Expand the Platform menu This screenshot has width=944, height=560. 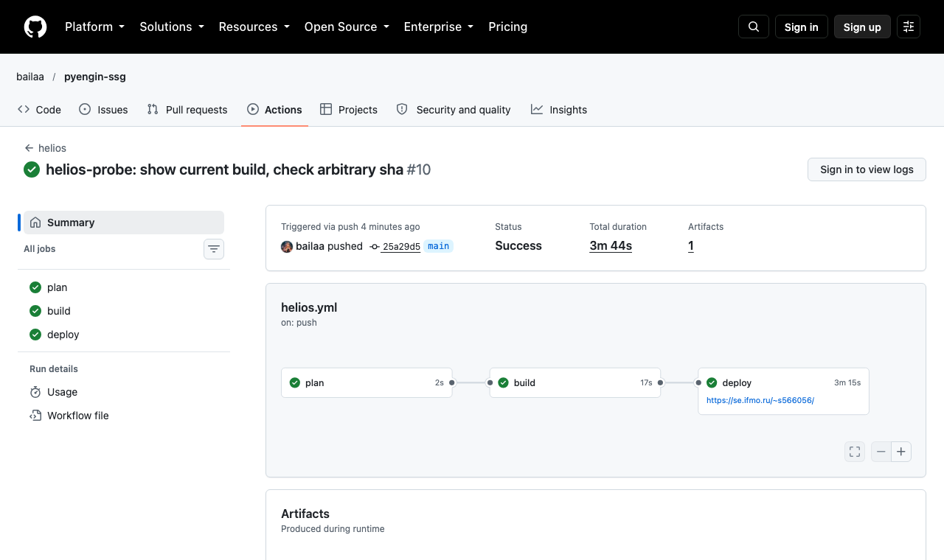click(95, 27)
